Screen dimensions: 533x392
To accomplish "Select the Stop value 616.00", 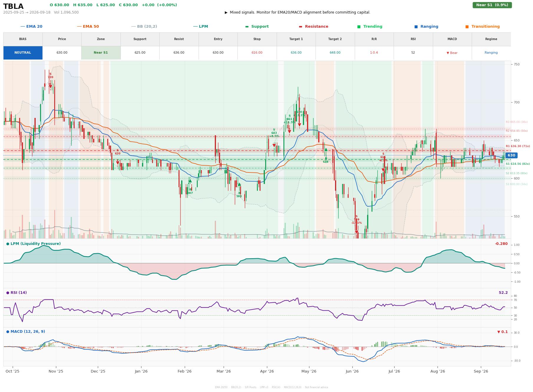I will [x=257, y=53].
